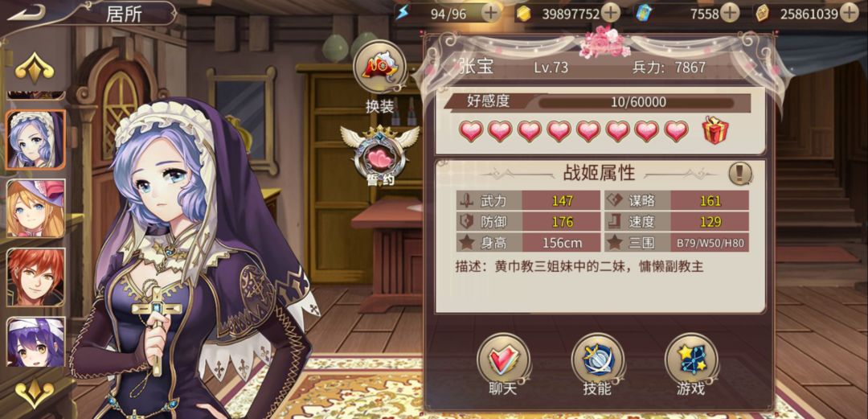Add currency with plus next to 25861039

(x=850, y=13)
